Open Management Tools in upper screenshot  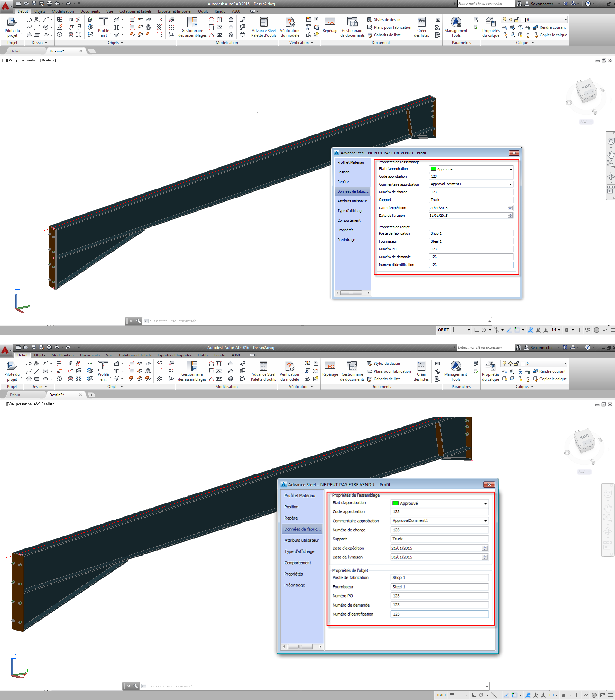pos(456,27)
